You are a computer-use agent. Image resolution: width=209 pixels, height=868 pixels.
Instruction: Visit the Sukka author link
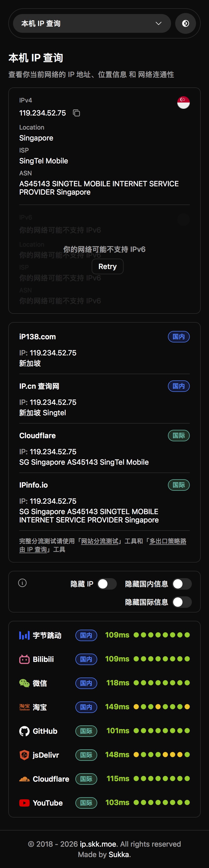coord(119,854)
